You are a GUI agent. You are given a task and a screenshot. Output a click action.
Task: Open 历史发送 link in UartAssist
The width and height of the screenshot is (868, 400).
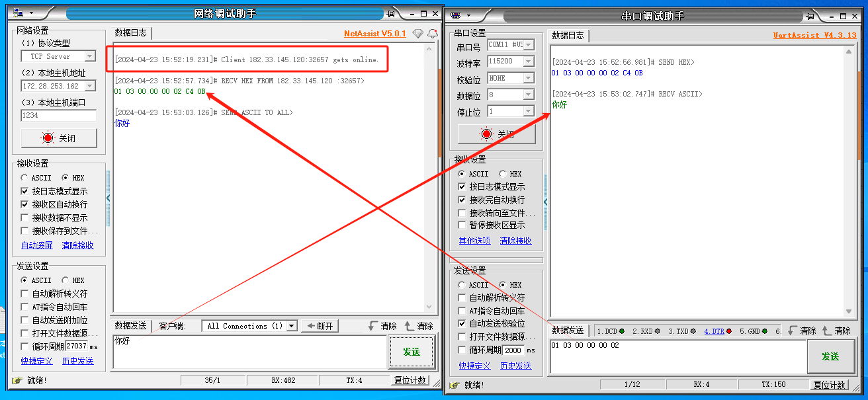pyautogui.click(x=516, y=366)
